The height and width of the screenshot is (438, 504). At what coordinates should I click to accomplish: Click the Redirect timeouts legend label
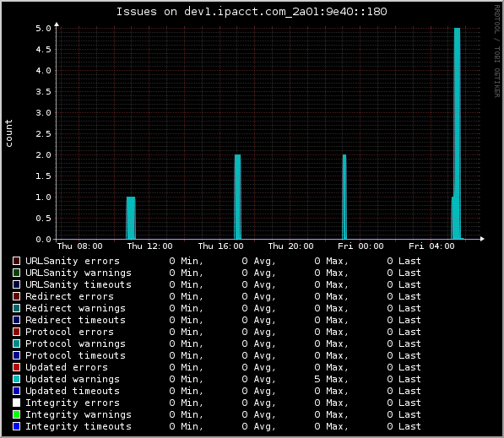point(75,320)
